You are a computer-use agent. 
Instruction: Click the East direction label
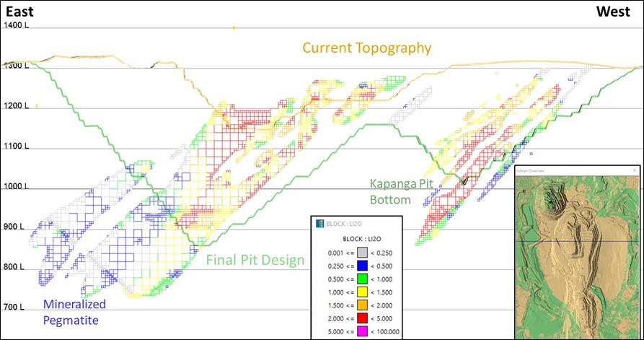pyautogui.click(x=19, y=12)
